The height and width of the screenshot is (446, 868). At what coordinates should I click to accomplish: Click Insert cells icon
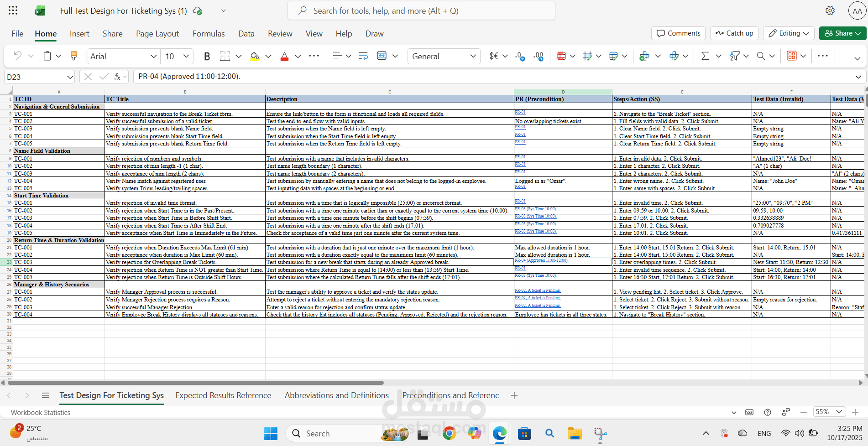tap(644, 56)
